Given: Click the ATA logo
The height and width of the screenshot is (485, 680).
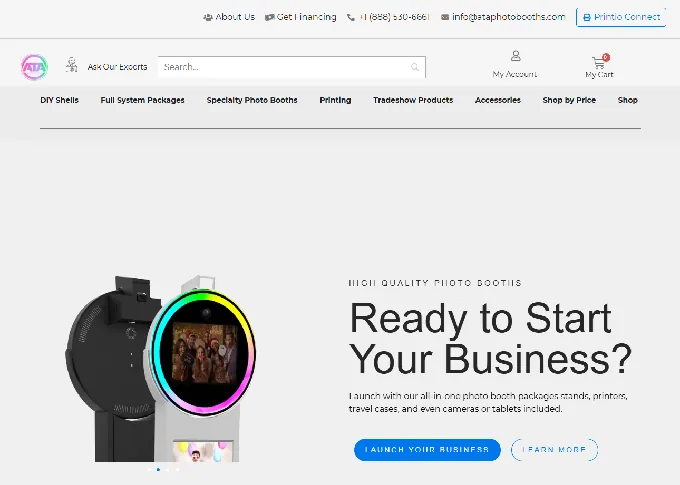Looking at the screenshot, I should (34, 67).
